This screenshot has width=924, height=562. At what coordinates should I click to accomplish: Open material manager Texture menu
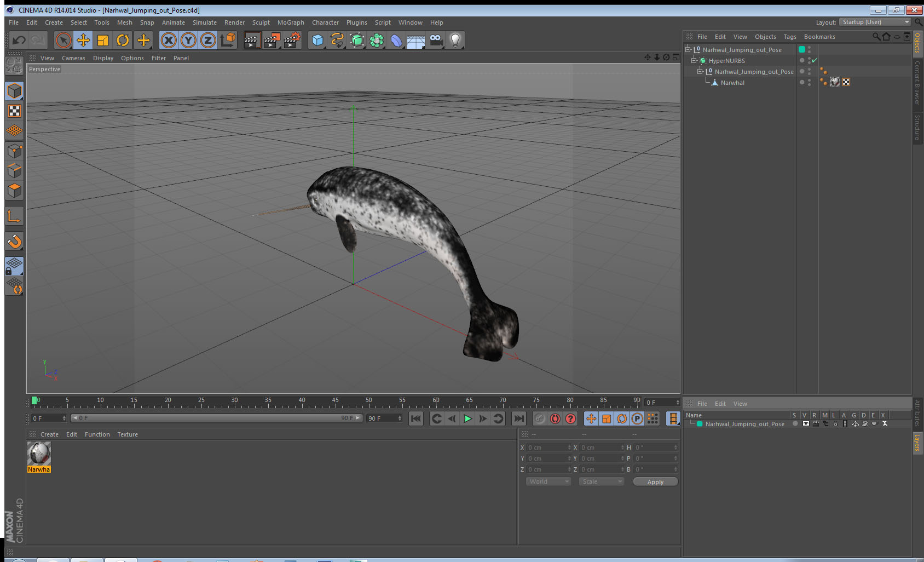click(x=128, y=434)
